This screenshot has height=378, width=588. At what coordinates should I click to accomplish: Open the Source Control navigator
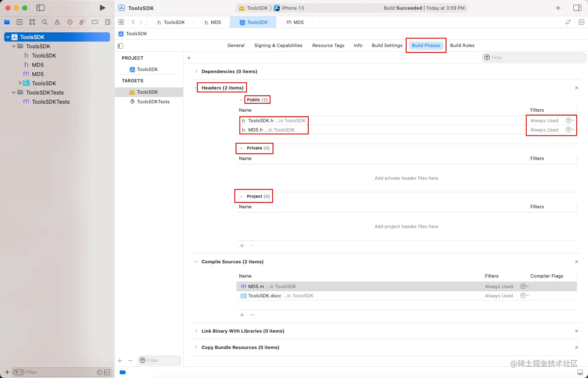pos(20,22)
